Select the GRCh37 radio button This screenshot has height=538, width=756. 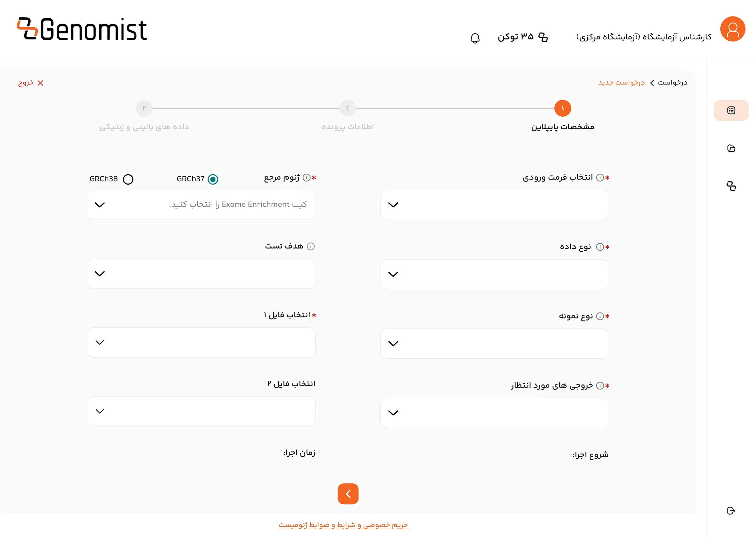(213, 179)
